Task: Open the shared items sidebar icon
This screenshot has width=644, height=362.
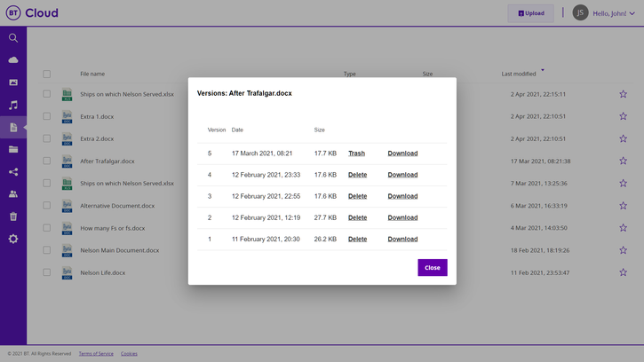Action: point(13,172)
